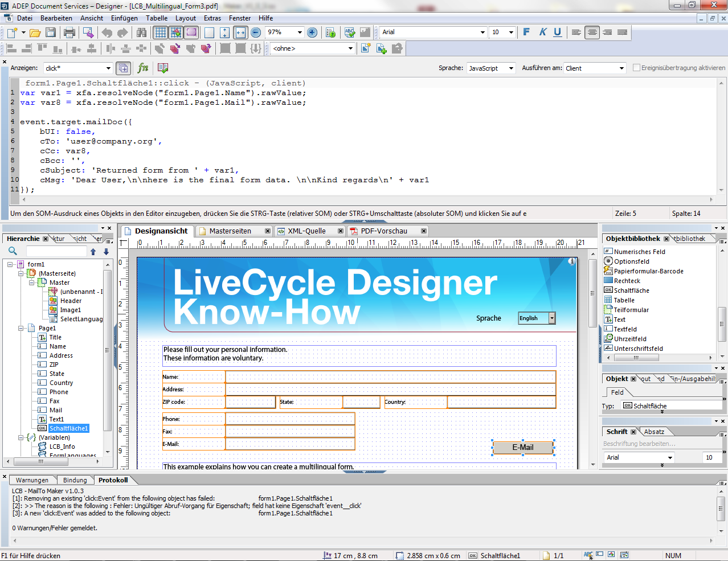Open the English language dropdown on form
This screenshot has height=561, width=728.
(552, 318)
